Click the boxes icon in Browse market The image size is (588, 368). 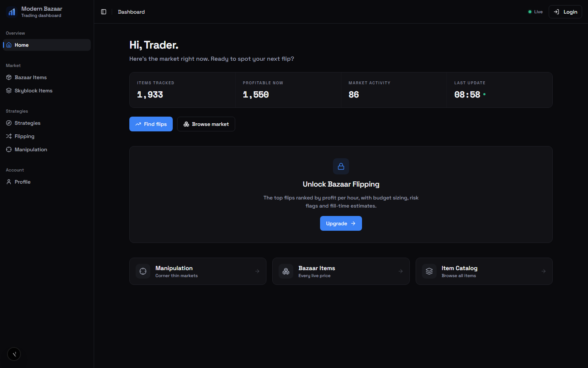186,124
